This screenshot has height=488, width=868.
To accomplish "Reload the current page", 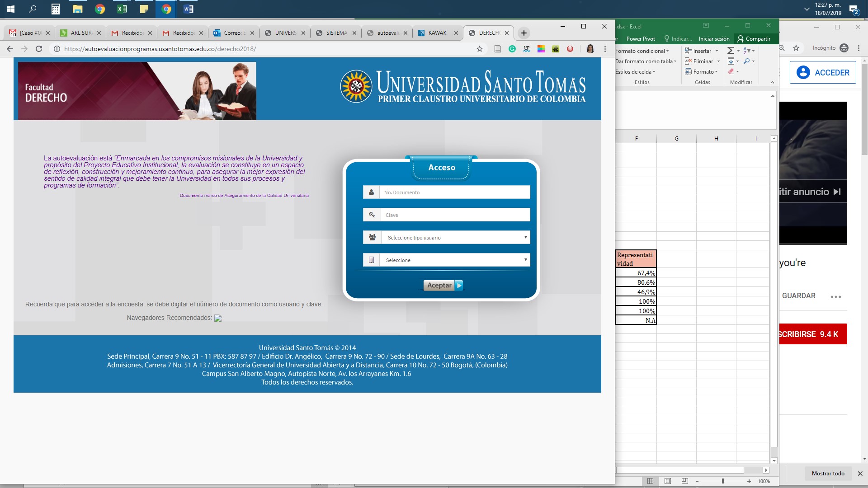I will point(39,49).
